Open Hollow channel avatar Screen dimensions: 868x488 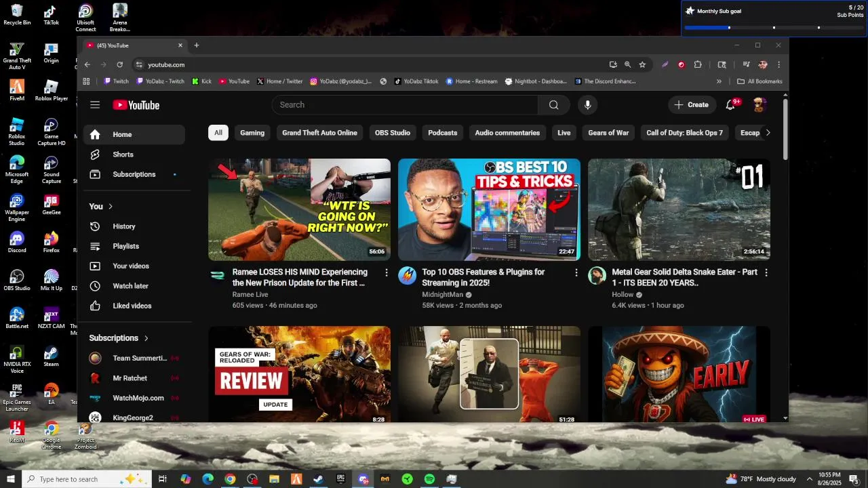click(597, 276)
